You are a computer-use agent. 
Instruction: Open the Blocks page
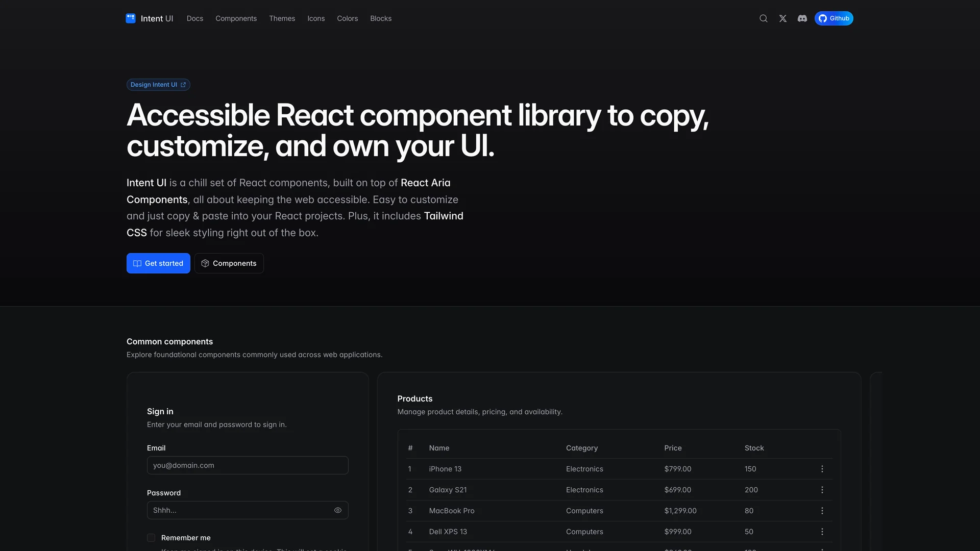tap(381, 18)
